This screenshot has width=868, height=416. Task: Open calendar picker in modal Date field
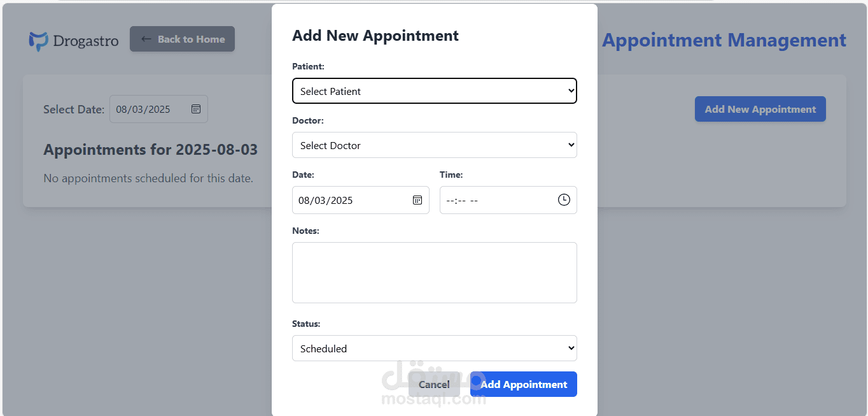pos(417,200)
